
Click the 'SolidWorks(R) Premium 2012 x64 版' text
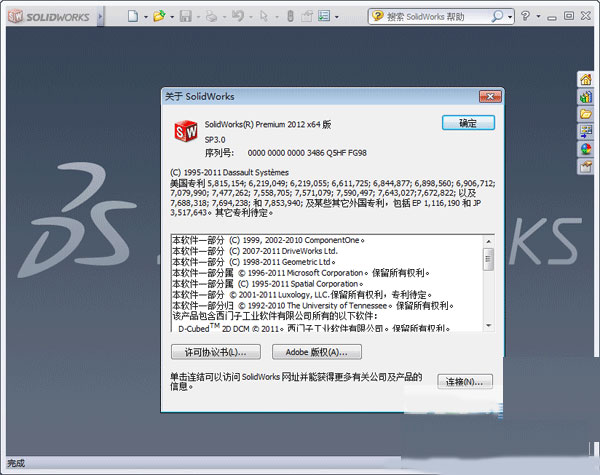268,124
